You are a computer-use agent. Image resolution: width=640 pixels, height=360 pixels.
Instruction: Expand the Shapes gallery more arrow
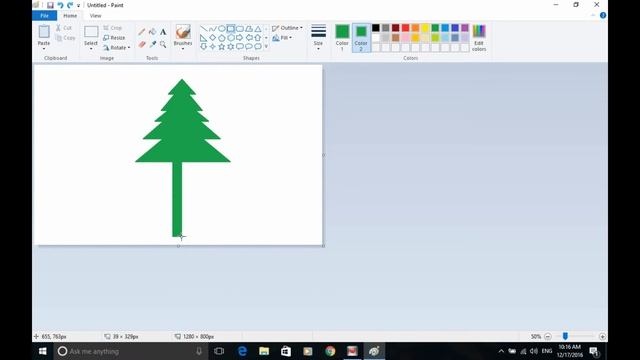266,47
